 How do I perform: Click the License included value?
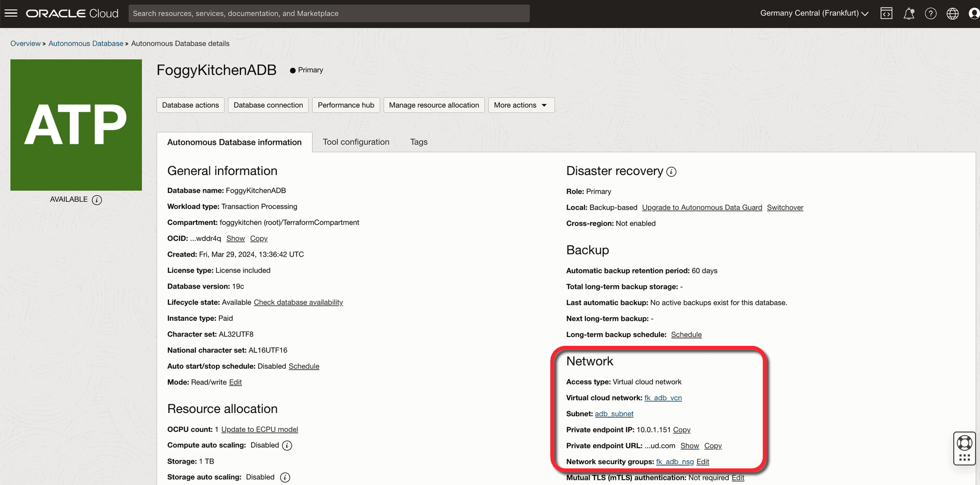click(x=243, y=270)
